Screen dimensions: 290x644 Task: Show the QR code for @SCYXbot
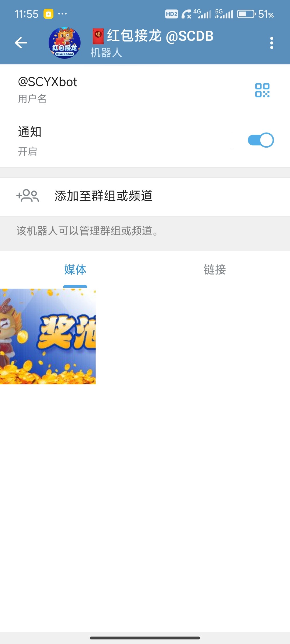(262, 90)
